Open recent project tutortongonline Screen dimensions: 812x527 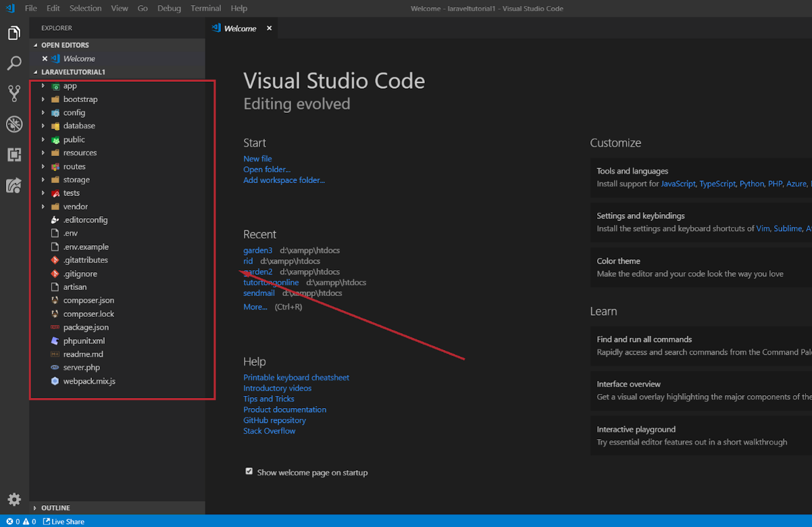[271, 282]
